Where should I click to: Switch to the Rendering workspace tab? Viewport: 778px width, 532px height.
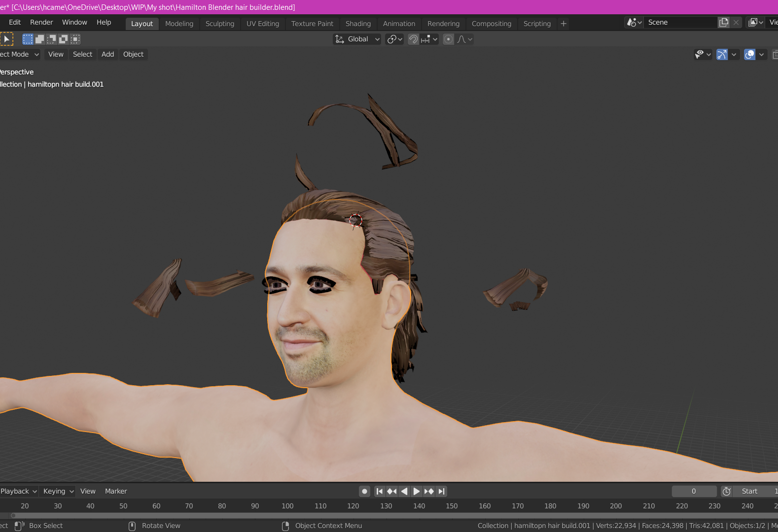443,24
